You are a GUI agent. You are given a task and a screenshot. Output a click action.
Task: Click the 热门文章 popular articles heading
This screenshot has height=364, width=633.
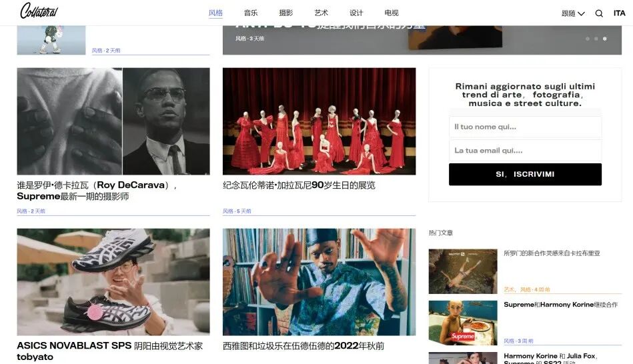pos(441,233)
